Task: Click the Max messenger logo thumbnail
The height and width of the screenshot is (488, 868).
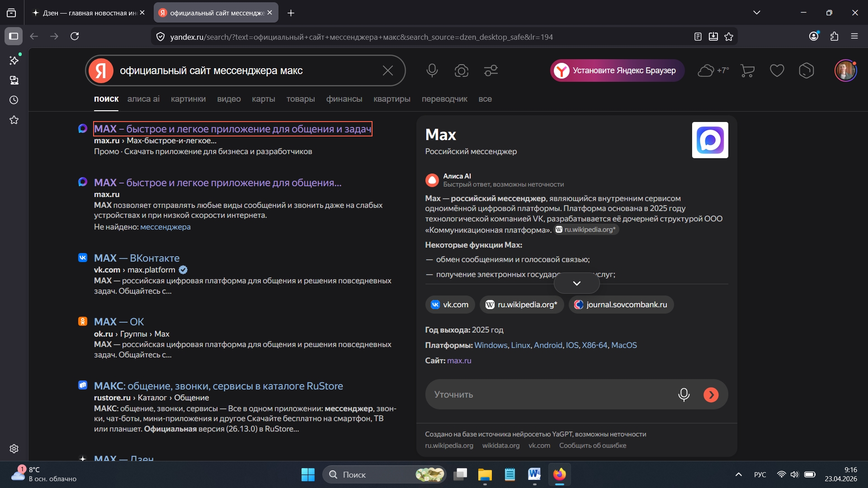Action: [710, 140]
